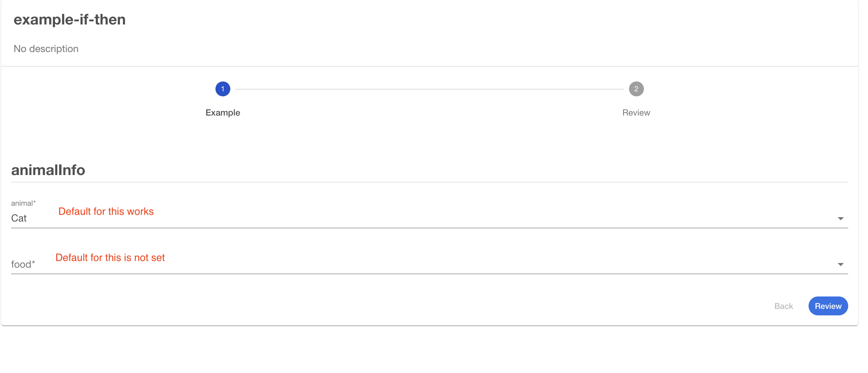Click the blue filled stepper dot for Example
This screenshot has height=373, width=868.
click(x=223, y=89)
